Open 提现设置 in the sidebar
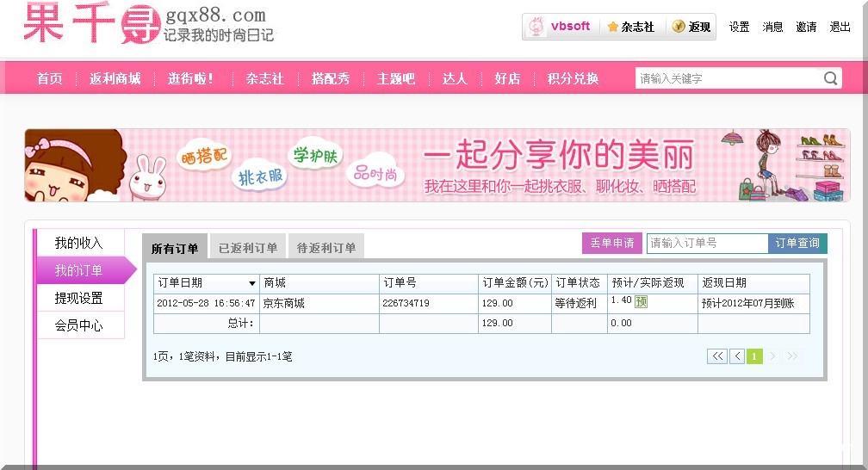 click(79, 298)
